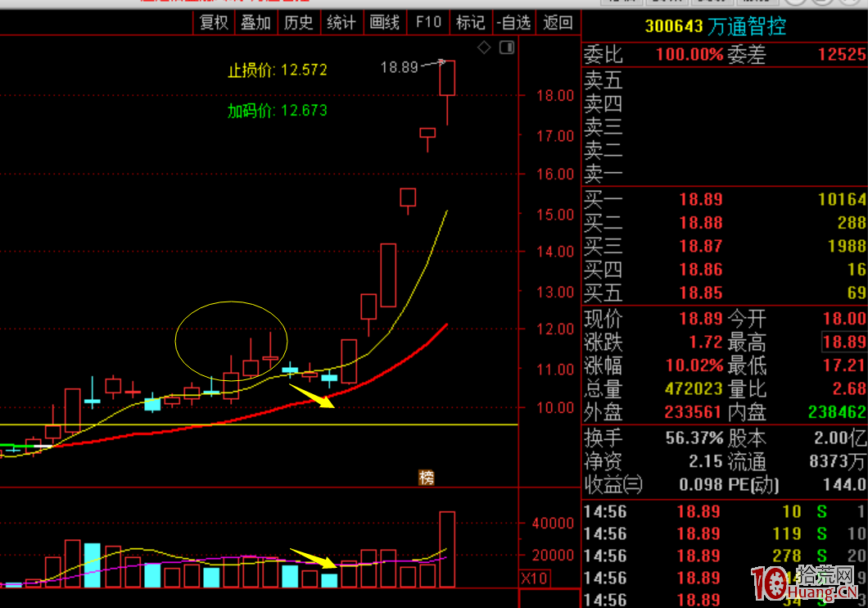Click the X10 volume scale label
Image resolution: width=868 pixels, height=608 pixels.
534,579
